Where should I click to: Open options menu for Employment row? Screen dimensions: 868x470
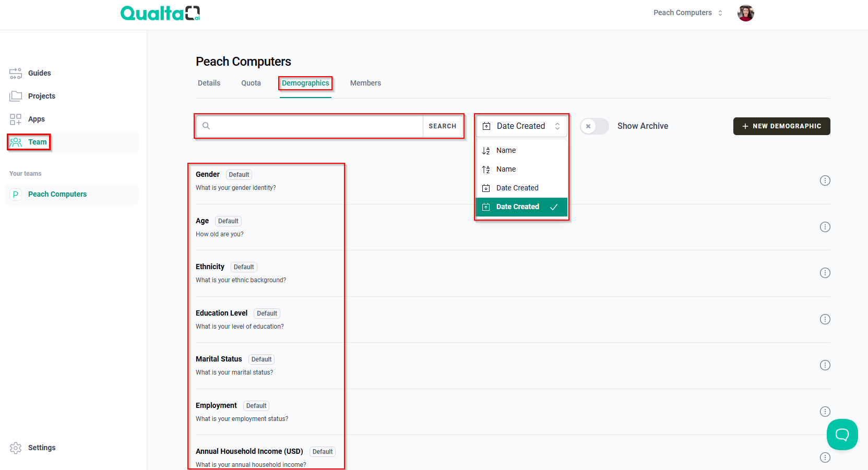tap(825, 412)
